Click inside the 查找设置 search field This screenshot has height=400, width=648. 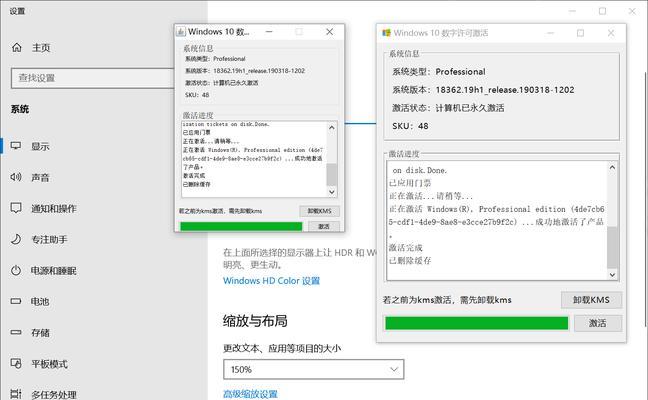click(93, 78)
